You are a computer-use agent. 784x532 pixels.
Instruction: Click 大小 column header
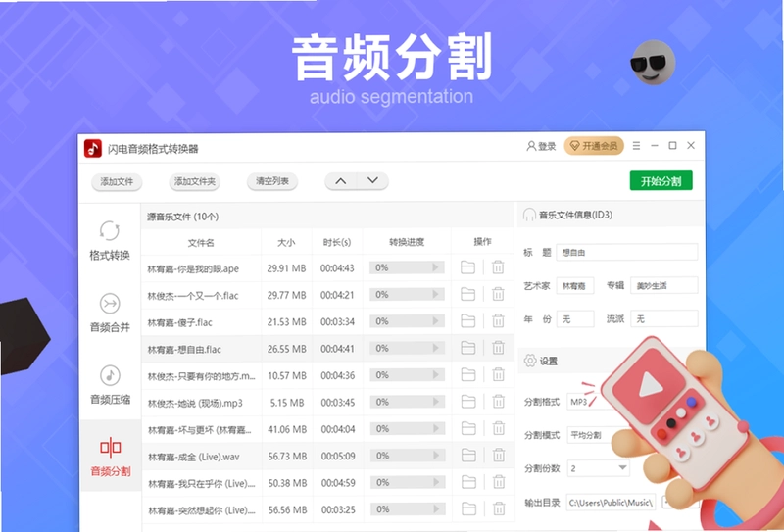(286, 243)
